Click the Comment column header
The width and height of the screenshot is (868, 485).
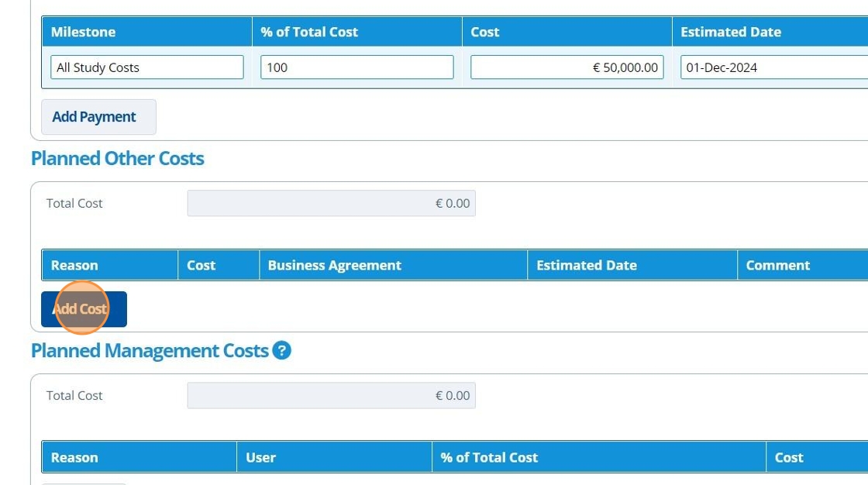[778, 265]
